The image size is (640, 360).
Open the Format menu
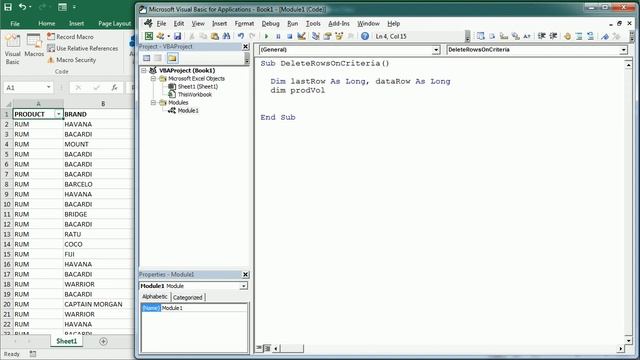point(244,24)
